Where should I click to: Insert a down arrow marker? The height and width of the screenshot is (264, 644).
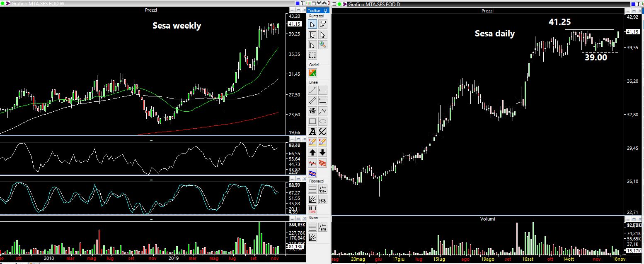(x=323, y=152)
